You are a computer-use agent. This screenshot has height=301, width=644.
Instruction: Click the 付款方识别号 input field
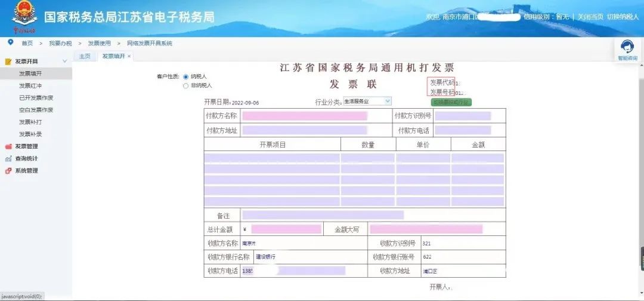point(463,116)
